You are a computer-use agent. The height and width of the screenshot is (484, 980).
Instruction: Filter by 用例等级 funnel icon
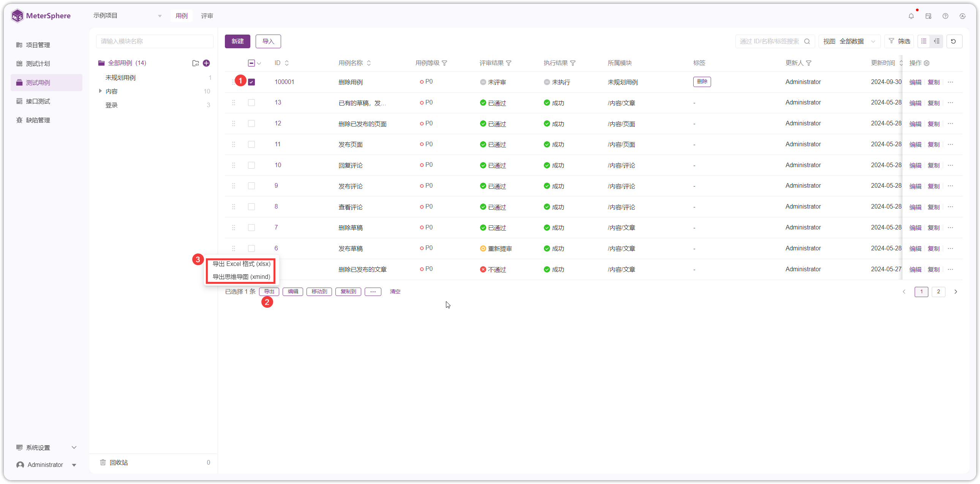click(x=444, y=63)
